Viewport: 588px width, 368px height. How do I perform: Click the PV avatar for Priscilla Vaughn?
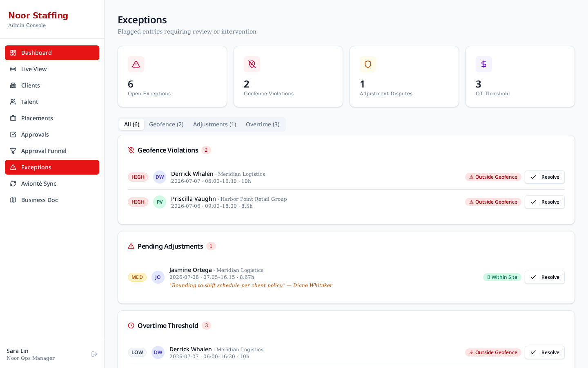[x=160, y=202]
